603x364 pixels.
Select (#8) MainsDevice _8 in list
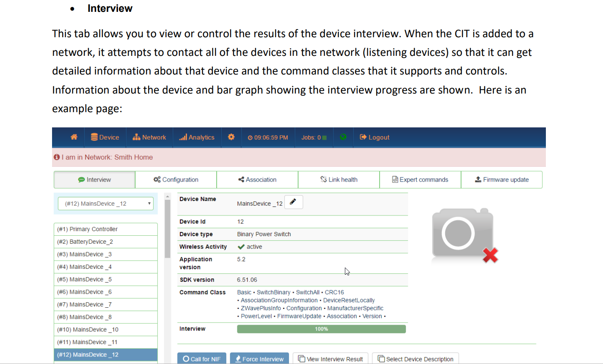click(x=106, y=317)
